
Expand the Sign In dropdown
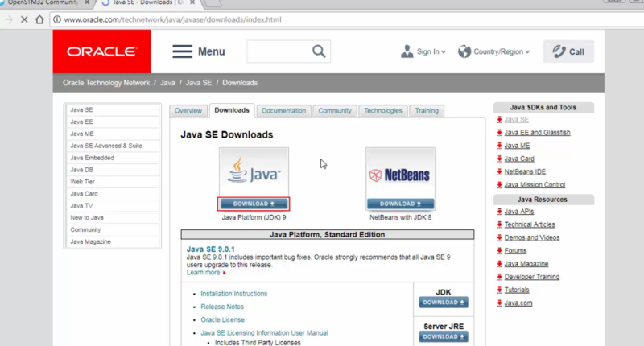(x=444, y=51)
